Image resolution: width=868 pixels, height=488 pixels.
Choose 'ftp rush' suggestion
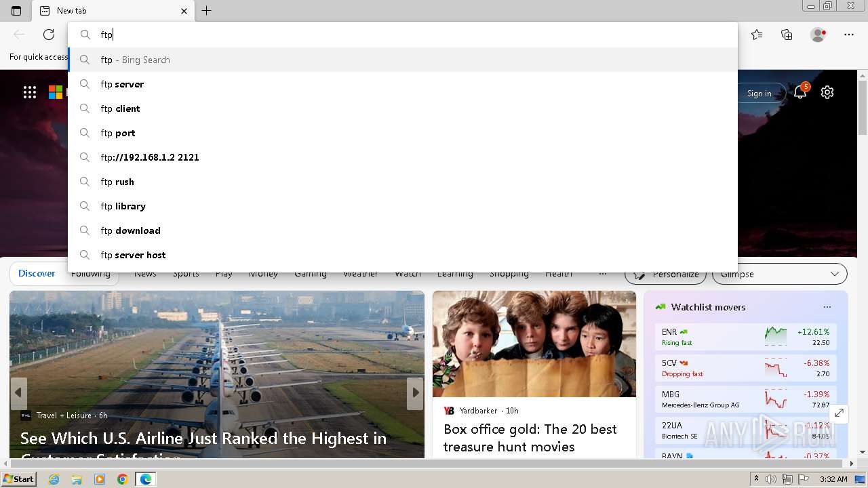(403, 182)
